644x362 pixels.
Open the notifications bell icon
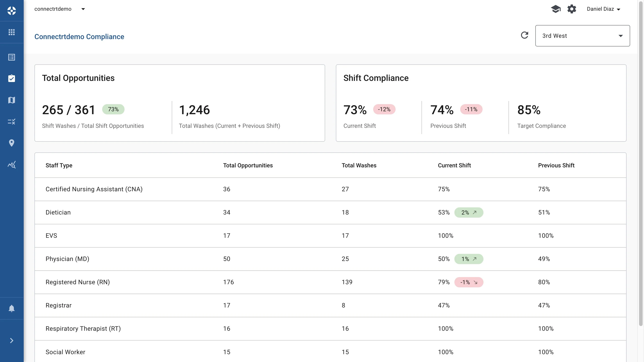[11, 308]
